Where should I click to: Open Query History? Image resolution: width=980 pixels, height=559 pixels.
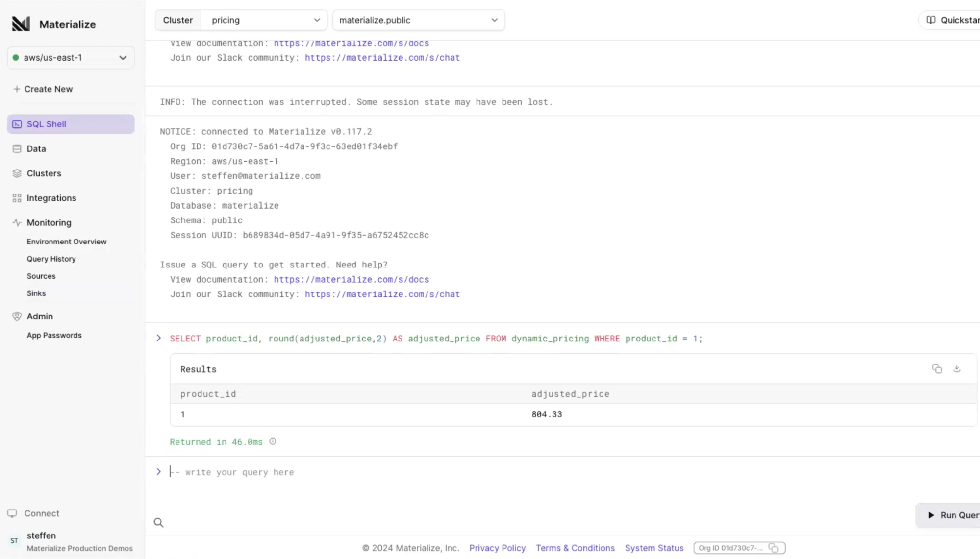(51, 259)
